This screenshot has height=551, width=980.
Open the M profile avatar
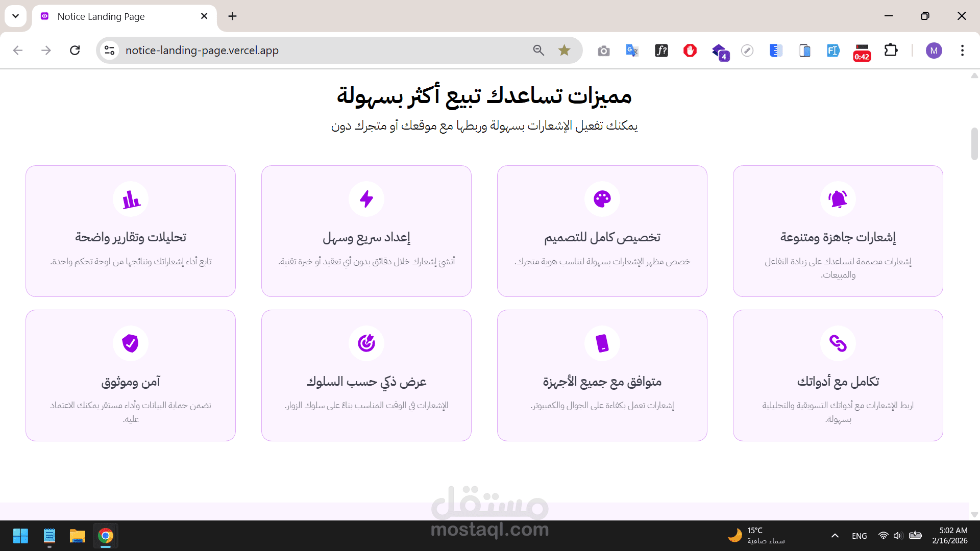pos(934,50)
